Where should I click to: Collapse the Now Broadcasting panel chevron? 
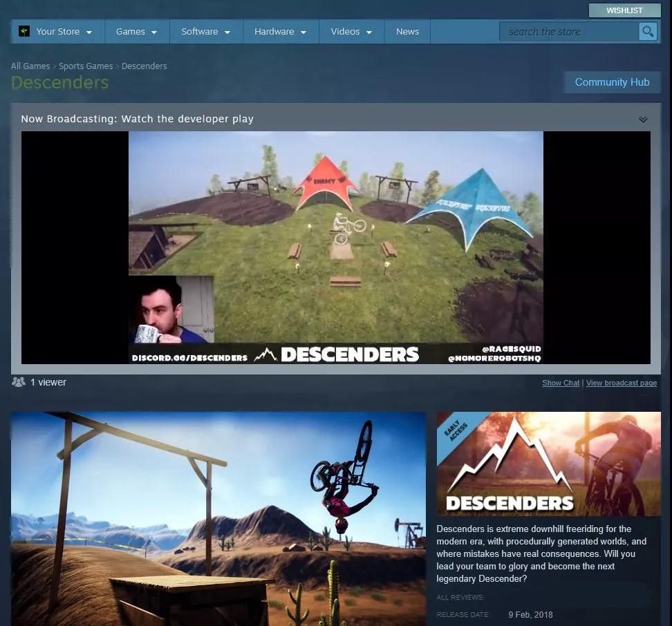point(643,119)
